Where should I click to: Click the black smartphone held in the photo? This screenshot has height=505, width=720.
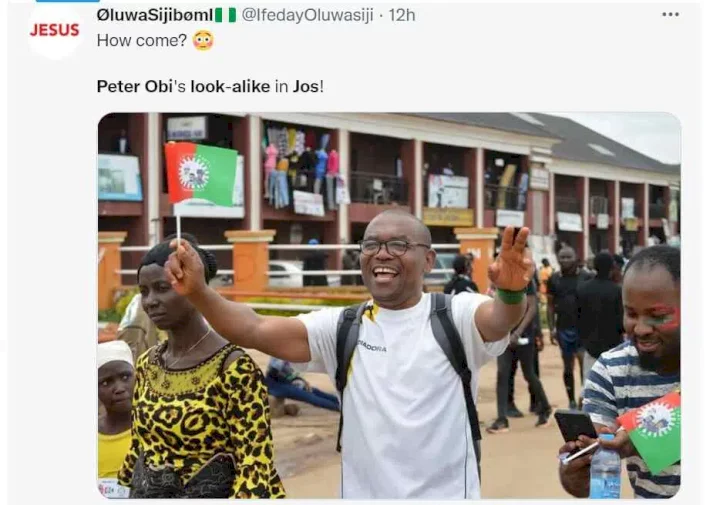(x=575, y=426)
